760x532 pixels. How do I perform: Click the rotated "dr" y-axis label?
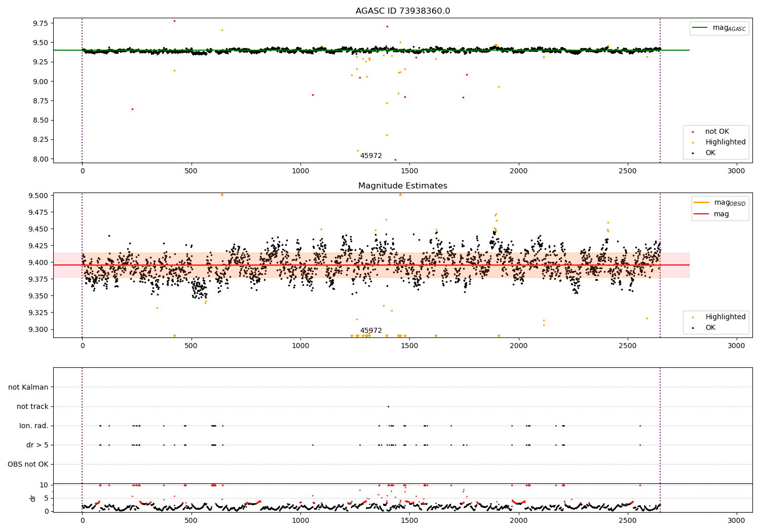[x=33, y=498]
